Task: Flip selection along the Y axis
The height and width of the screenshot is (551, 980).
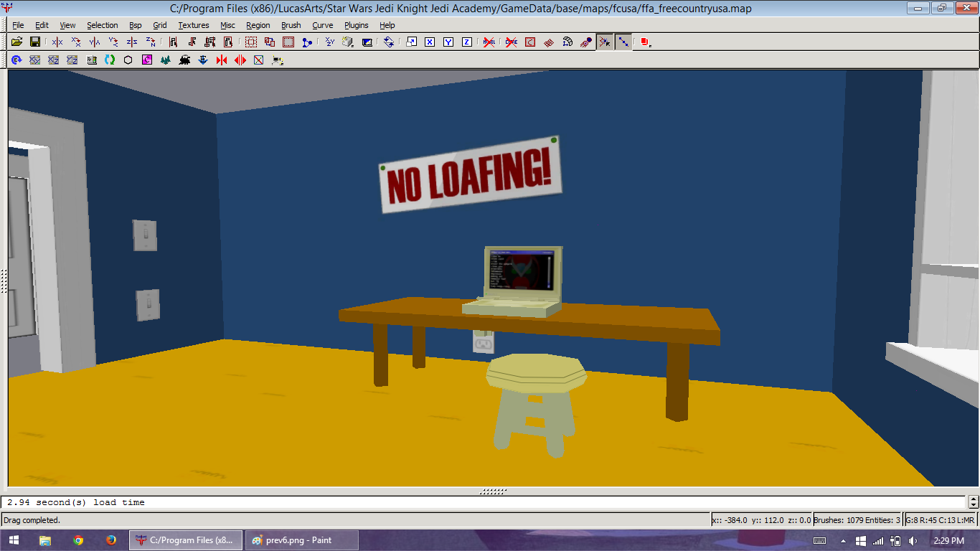Action: [x=95, y=42]
